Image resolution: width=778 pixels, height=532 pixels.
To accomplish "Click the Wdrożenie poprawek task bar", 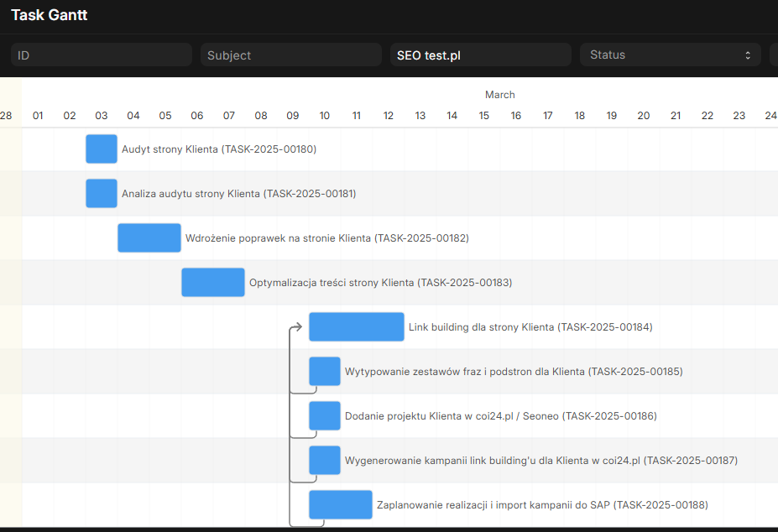I will pos(149,237).
